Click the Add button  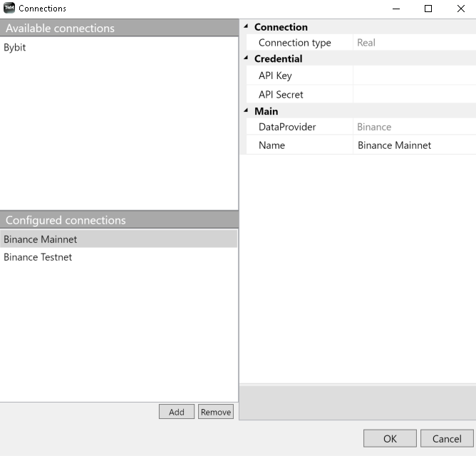click(177, 412)
